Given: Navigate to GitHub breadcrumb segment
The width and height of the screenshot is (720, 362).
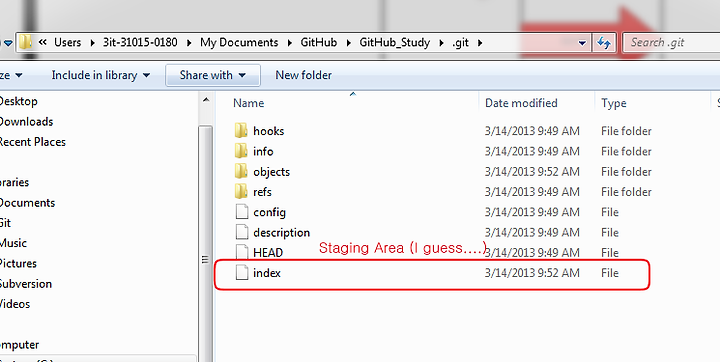Looking at the screenshot, I should (319, 42).
